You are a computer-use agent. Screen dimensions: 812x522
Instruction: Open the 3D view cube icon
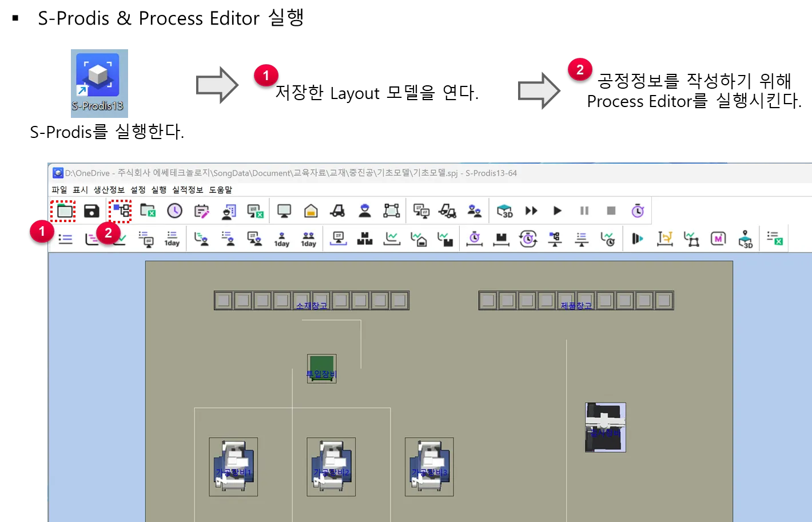[504, 211]
